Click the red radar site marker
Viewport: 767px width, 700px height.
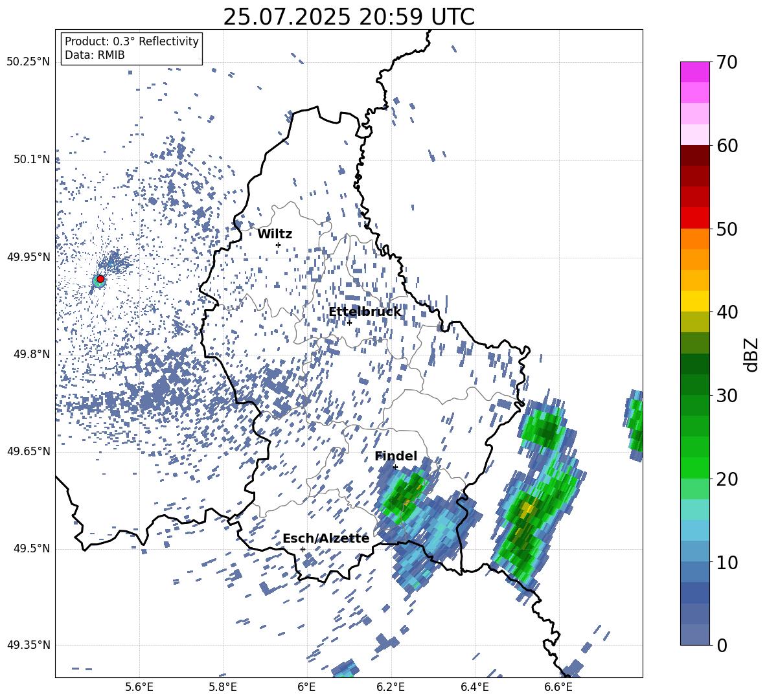100,278
